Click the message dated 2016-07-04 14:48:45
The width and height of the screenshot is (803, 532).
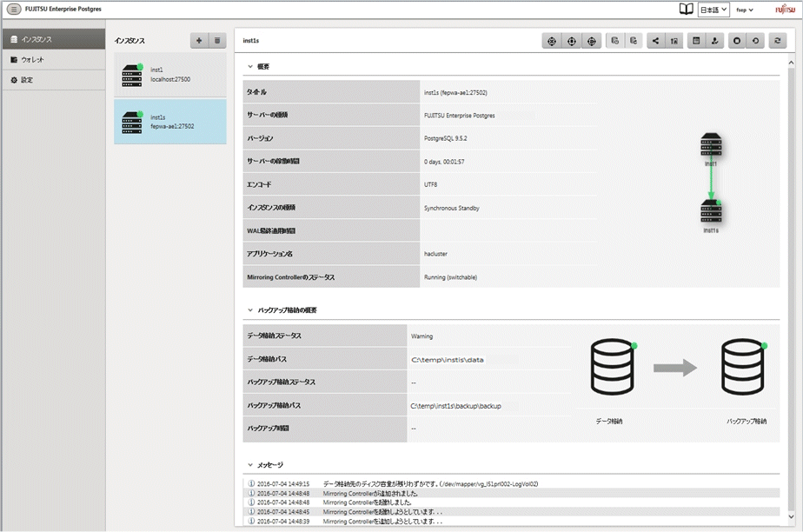512,511
